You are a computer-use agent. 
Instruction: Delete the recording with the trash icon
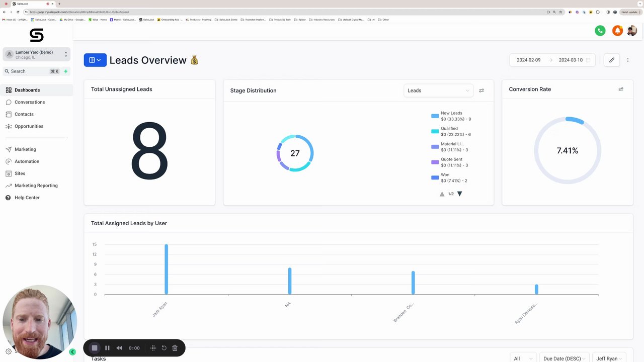(x=175, y=348)
